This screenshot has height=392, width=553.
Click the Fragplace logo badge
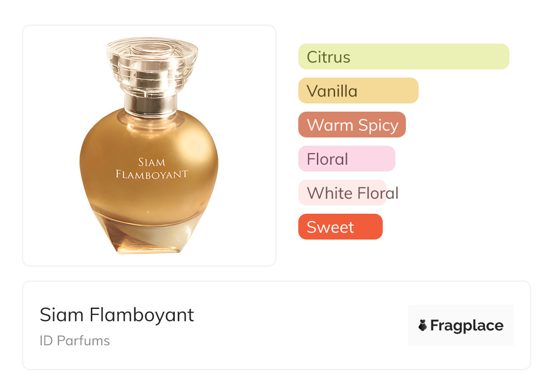pyautogui.click(x=461, y=325)
